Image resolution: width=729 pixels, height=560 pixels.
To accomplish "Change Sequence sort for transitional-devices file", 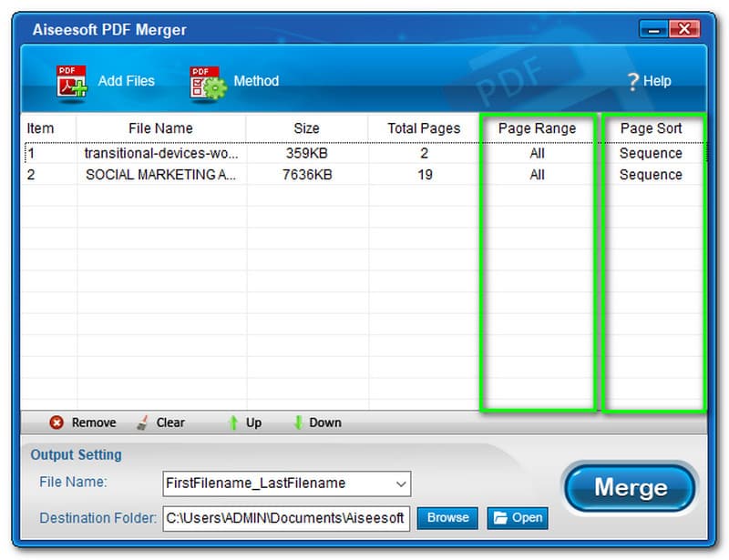I will [x=651, y=153].
